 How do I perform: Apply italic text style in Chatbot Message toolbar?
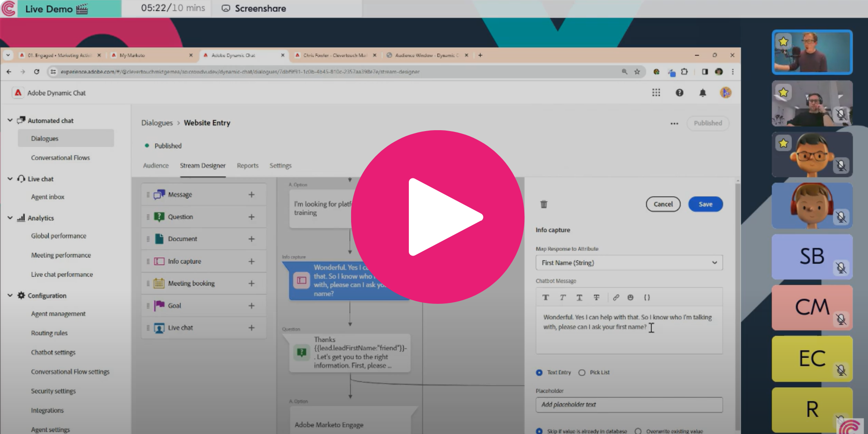[x=563, y=297]
